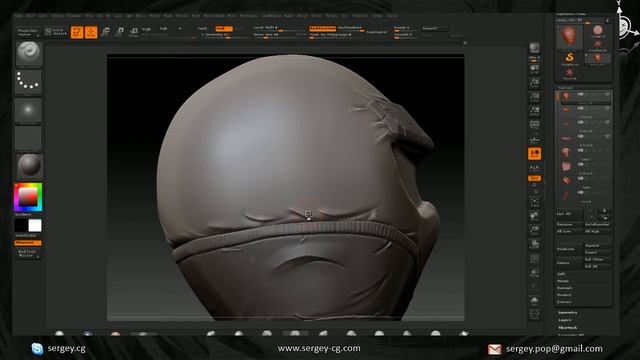Expand the Extract section
Viewport: 640px width, 360px height.
click(x=564, y=302)
